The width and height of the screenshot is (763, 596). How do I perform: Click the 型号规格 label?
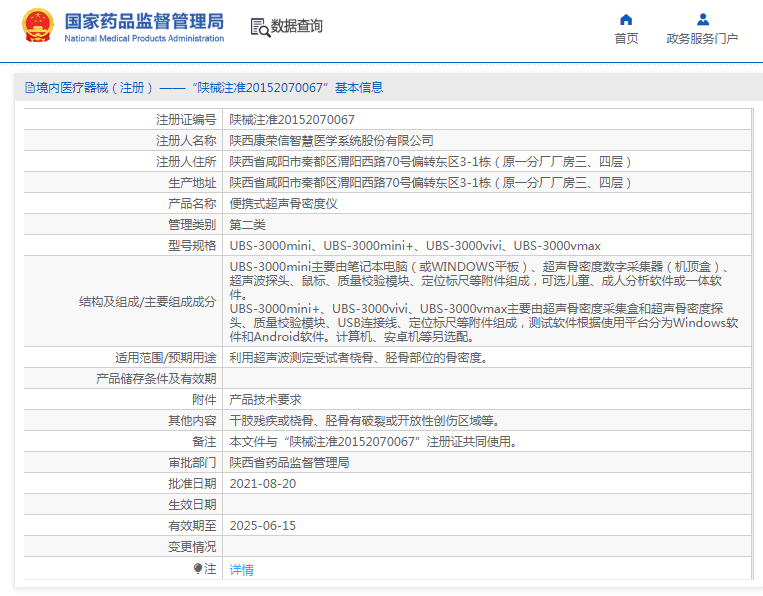[192, 246]
